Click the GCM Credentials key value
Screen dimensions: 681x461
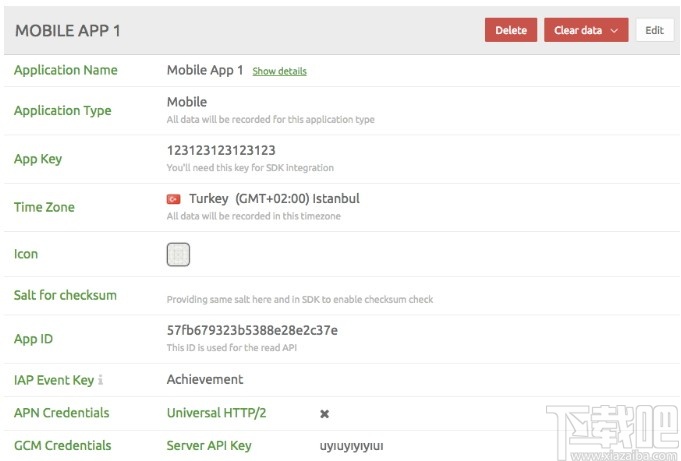click(x=351, y=446)
